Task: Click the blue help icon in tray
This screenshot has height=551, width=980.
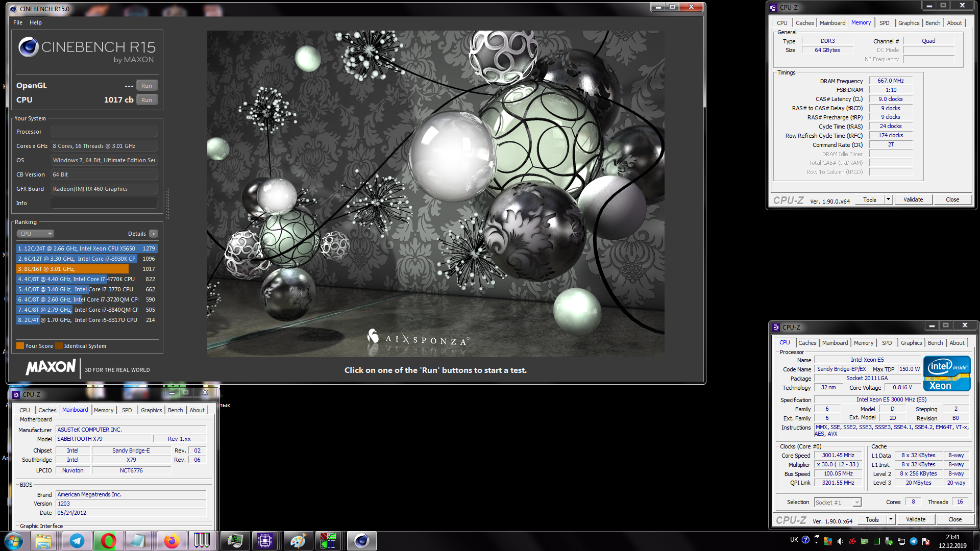Action: pyautogui.click(x=805, y=540)
